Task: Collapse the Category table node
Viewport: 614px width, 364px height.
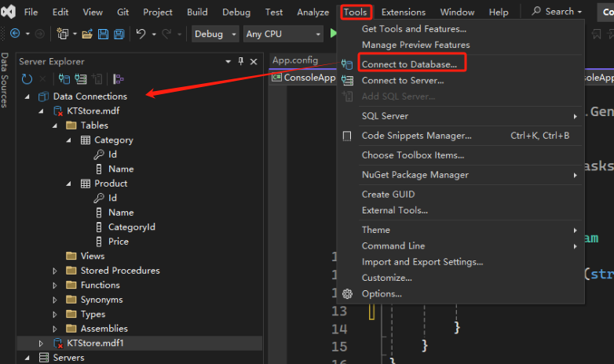Action: (68, 140)
